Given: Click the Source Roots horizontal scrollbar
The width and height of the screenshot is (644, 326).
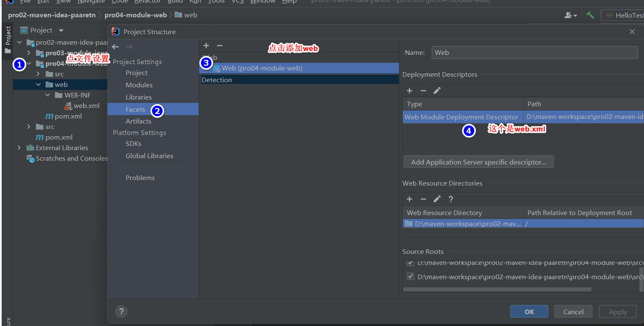Looking at the screenshot, I should click(497, 289).
